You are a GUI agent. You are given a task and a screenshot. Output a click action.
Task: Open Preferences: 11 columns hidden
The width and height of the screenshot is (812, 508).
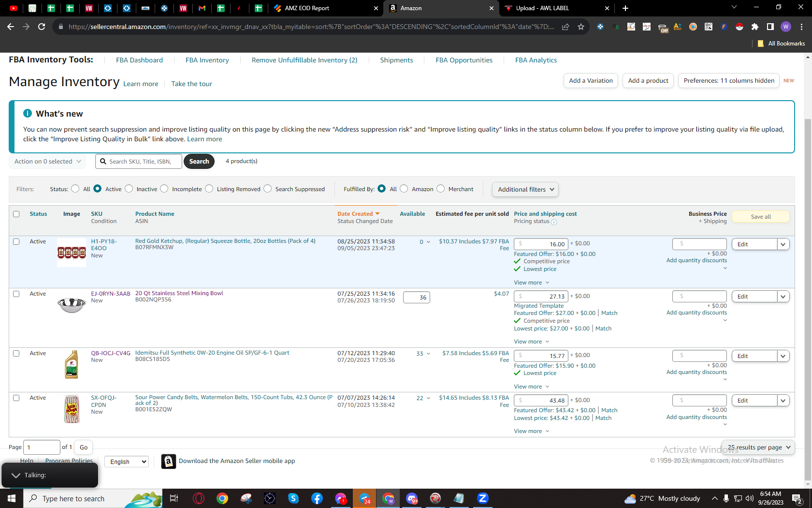coord(729,81)
